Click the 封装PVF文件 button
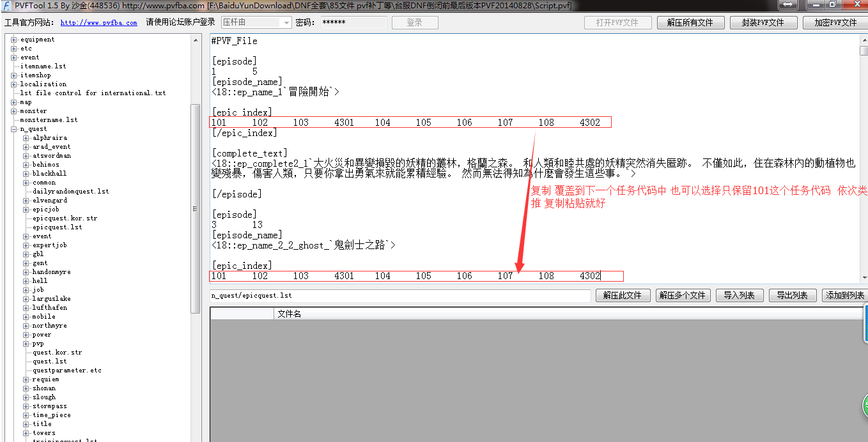868x442 pixels. (x=763, y=22)
